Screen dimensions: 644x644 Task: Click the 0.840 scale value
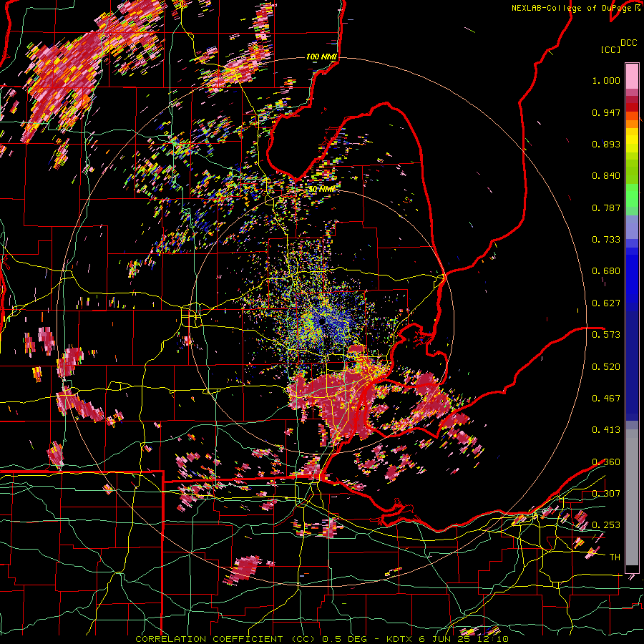click(x=606, y=176)
